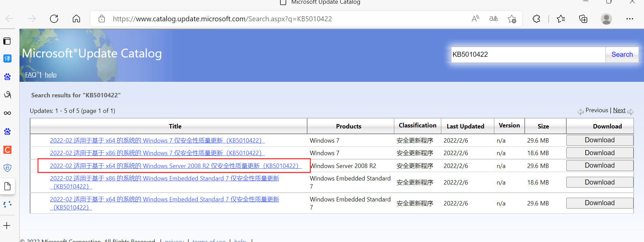Go to Home page icon
This screenshot has width=644, height=242.
pos(76,19)
